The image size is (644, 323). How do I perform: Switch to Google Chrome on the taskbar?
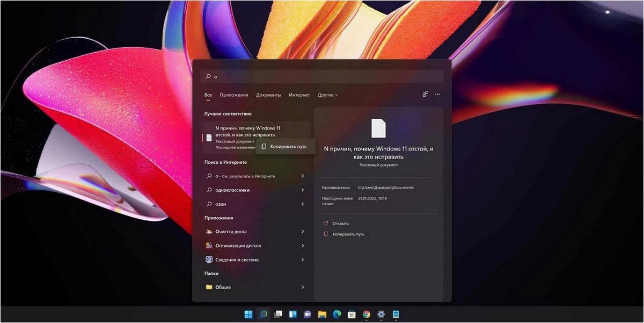(x=366, y=314)
